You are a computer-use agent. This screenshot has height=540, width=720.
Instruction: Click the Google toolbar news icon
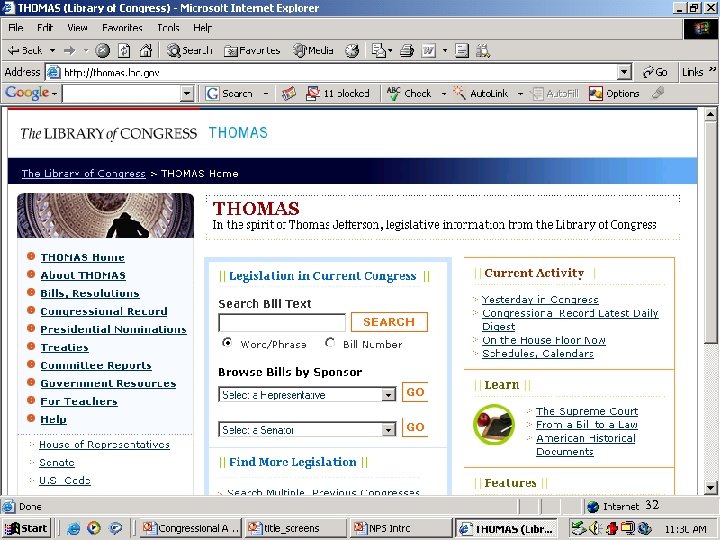pos(289,94)
